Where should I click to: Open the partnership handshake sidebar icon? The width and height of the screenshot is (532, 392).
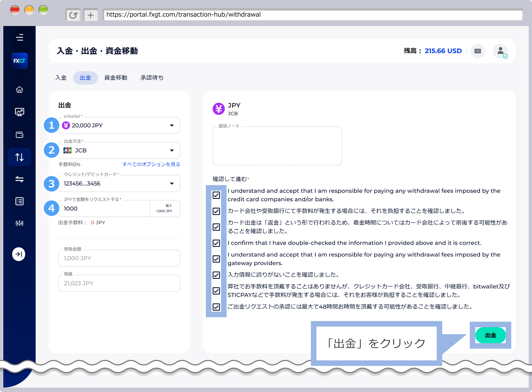(x=19, y=223)
